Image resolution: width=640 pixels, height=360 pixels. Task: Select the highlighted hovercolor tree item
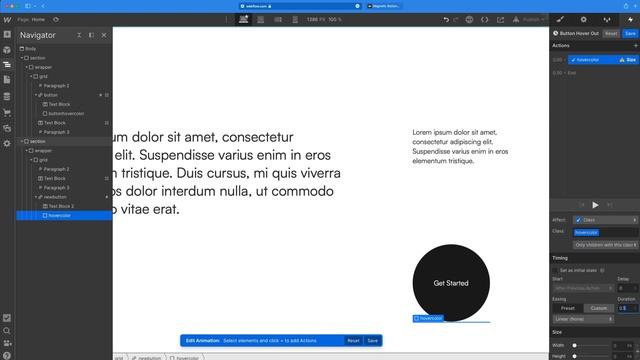[x=64, y=216]
